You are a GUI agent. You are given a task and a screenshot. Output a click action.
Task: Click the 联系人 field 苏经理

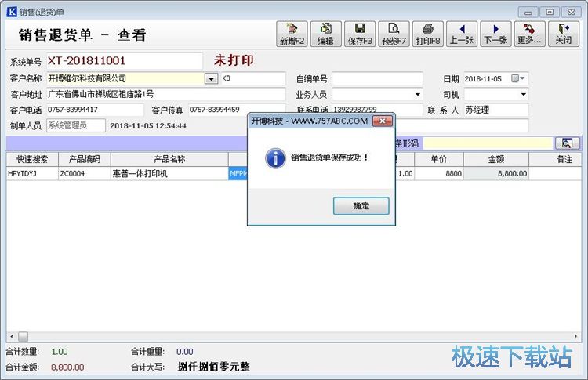point(496,110)
